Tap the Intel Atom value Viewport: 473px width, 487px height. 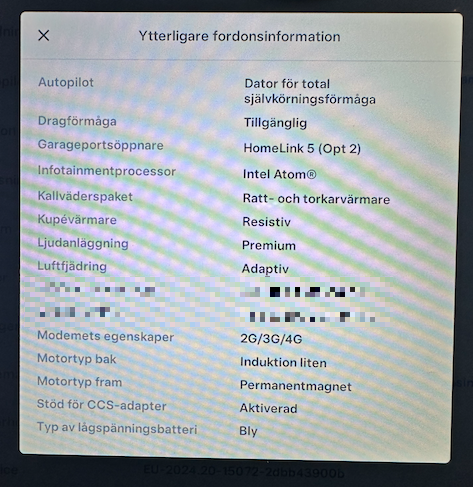point(279,174)
